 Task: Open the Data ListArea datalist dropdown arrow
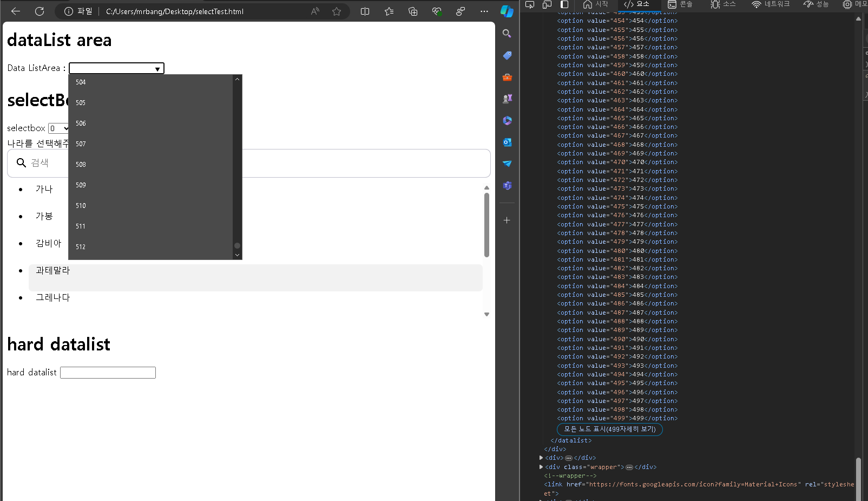pyautogui.click(x=157, y=69)
